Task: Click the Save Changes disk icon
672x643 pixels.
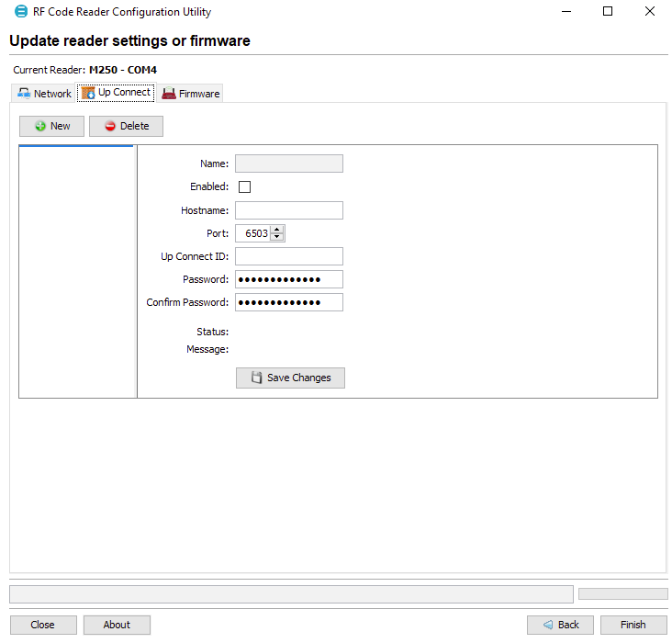Action: [x=257, y=378]
